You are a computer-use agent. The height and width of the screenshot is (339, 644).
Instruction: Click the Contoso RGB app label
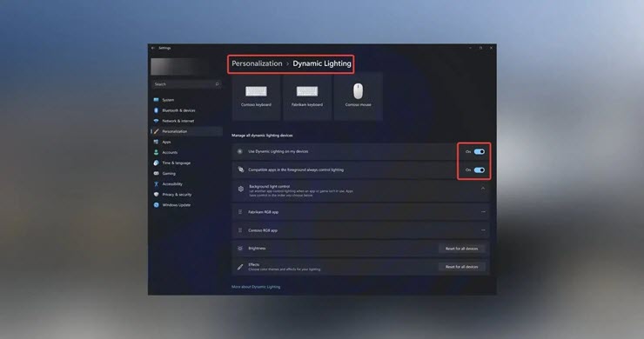tap(263, 230)
